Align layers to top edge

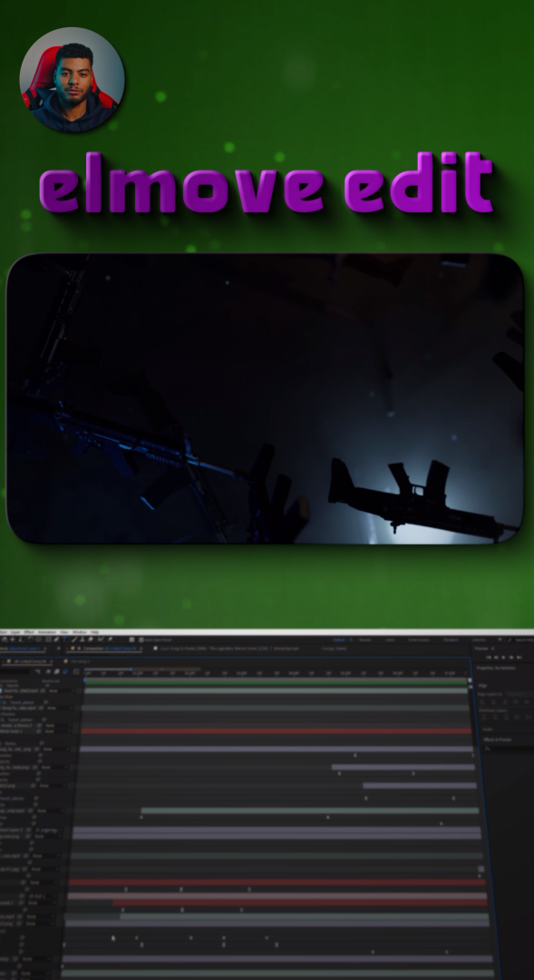tap(516, 701)
